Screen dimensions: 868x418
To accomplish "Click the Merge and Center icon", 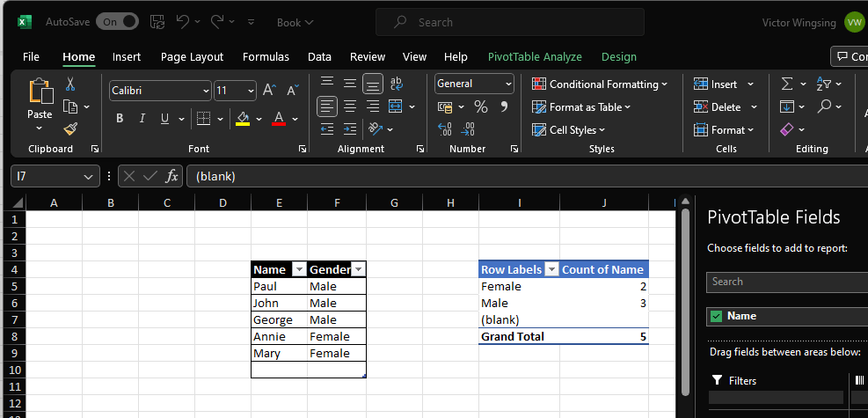I will 395,106.
